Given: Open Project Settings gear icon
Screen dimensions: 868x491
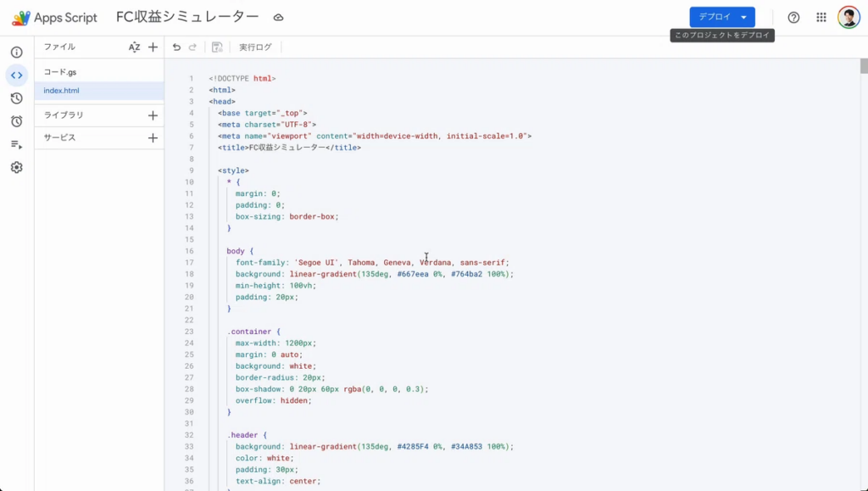Looking at the screenshot, I should [16, 167].
